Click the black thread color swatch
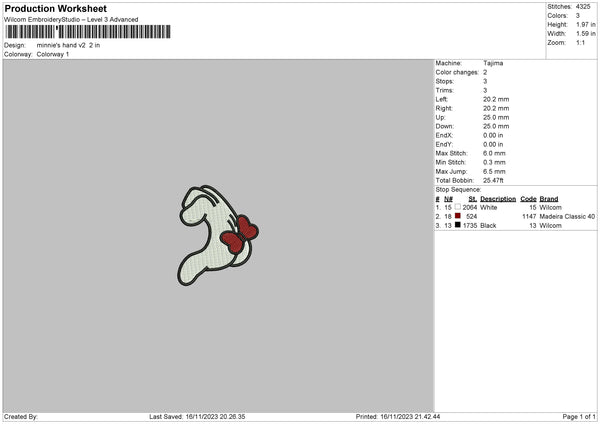600x424 pixels. pos(457,225)
